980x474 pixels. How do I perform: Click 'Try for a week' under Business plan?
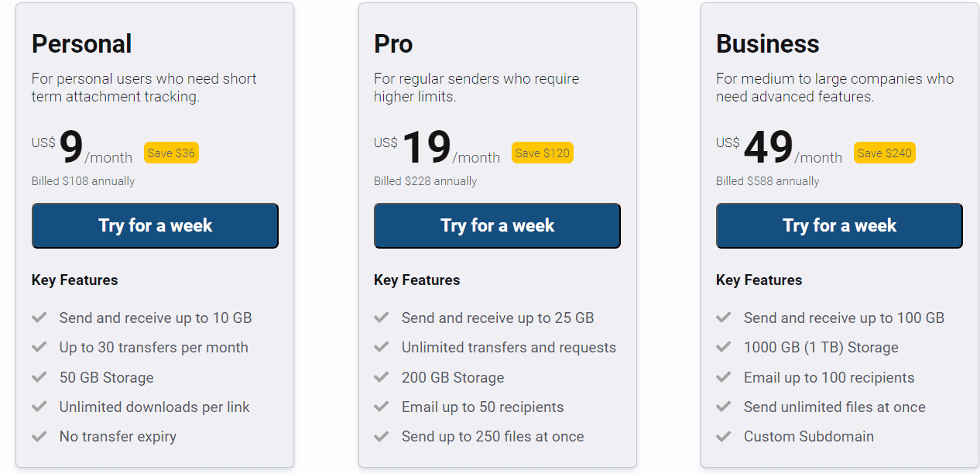[x=839, y=225]
